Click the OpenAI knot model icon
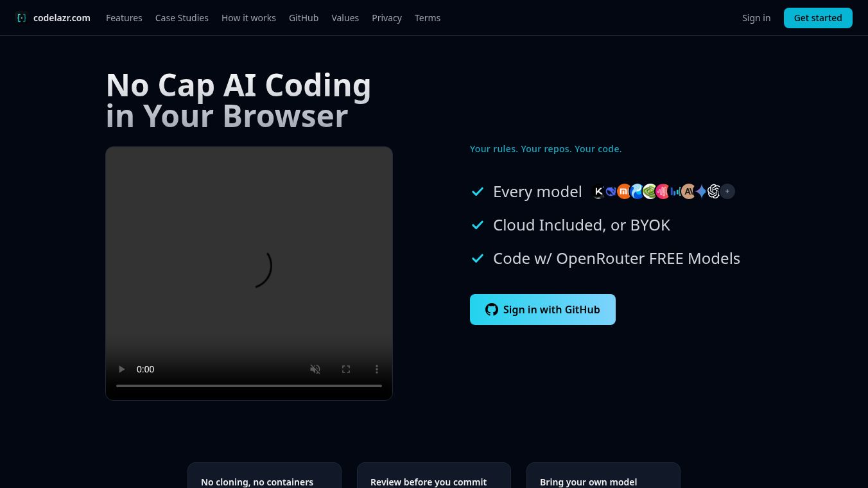The width and height of the screenshot is (868, 488). click(714, 191)
